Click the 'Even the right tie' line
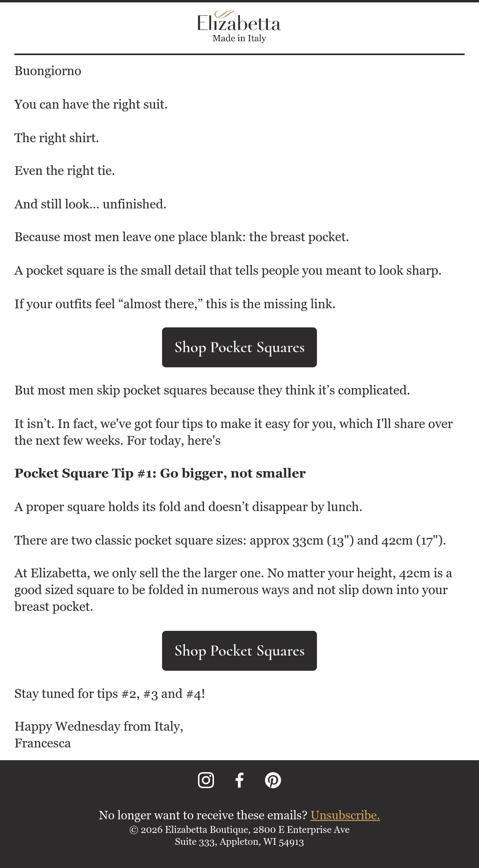Viewport: 479px width, 868px height. 65,171
